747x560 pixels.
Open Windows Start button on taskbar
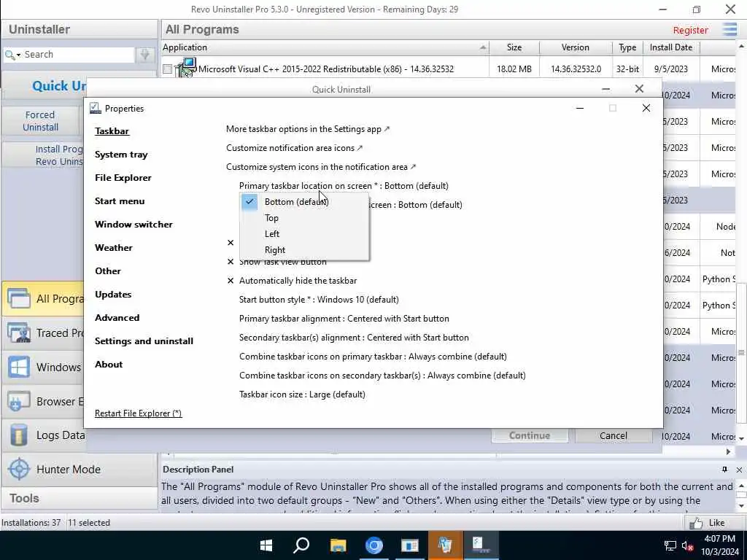[266, 545]
